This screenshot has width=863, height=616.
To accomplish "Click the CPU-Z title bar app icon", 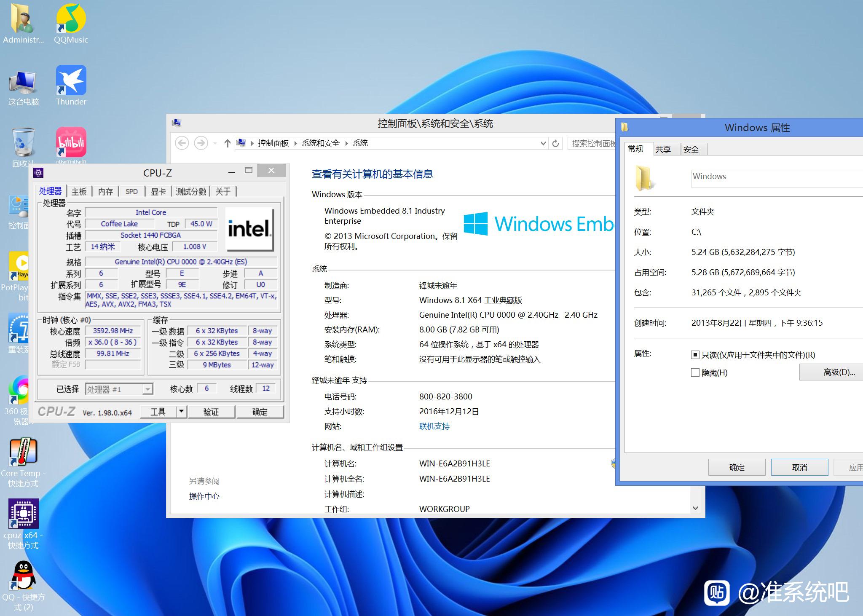I will pyautogui.click(x=38, y=173).
